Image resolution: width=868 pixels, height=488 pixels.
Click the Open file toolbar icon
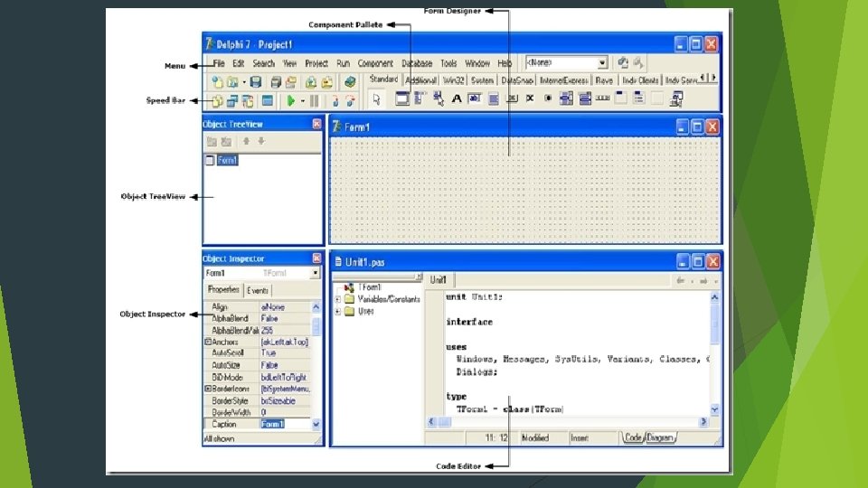[x=232, y=82]
